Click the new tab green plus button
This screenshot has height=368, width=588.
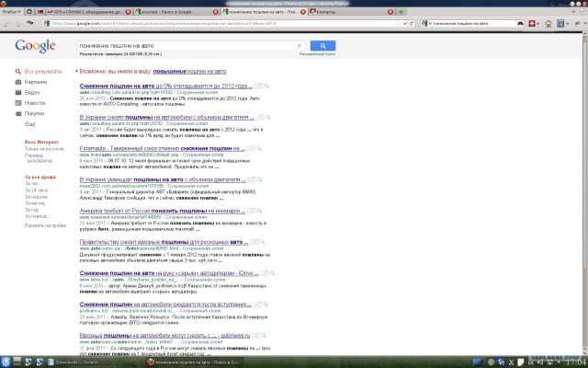coord(401,12)
